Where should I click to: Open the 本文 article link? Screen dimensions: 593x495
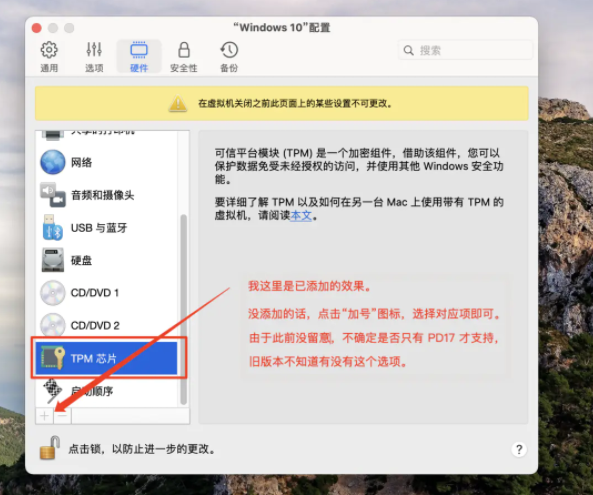pyautogui.click(x=301, y=216)
